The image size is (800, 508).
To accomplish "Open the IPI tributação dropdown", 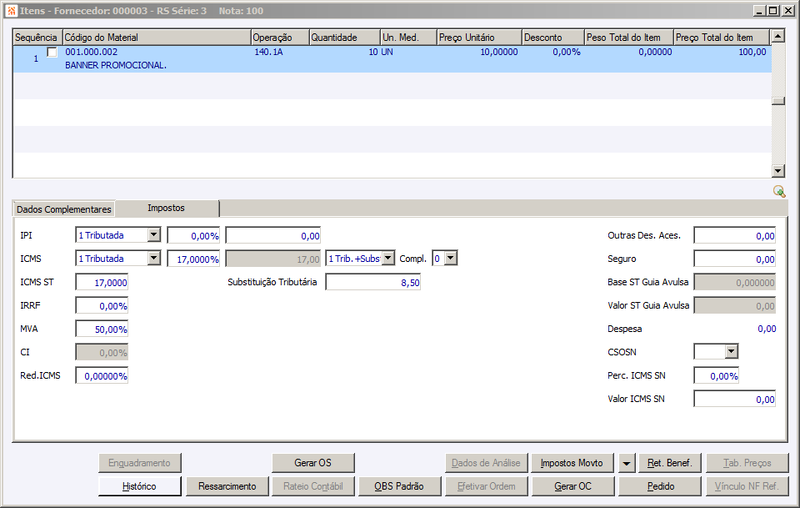I will pyautogui.click(x=154, y=235).
